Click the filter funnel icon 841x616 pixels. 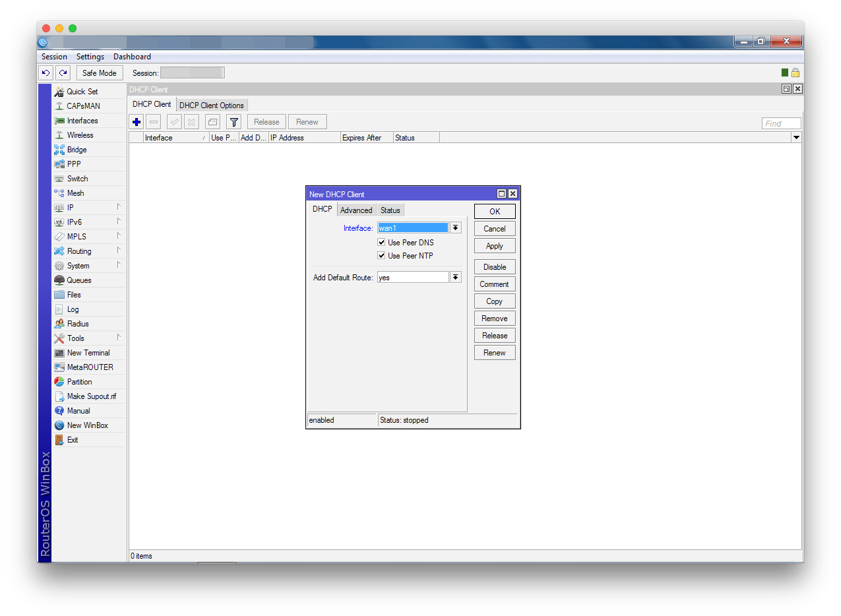pyautogui.click(x=234, y=122)
